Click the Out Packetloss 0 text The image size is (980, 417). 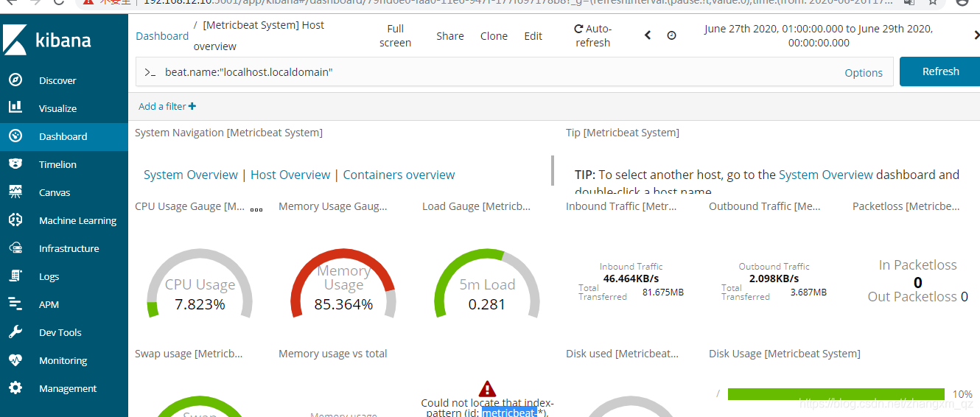tap(918, 297)
